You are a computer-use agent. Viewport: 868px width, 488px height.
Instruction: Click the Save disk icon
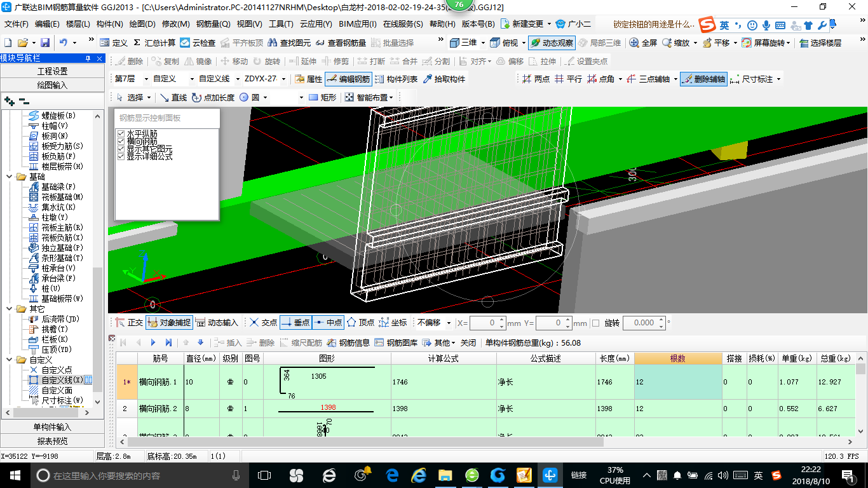[x=45, y=43]
